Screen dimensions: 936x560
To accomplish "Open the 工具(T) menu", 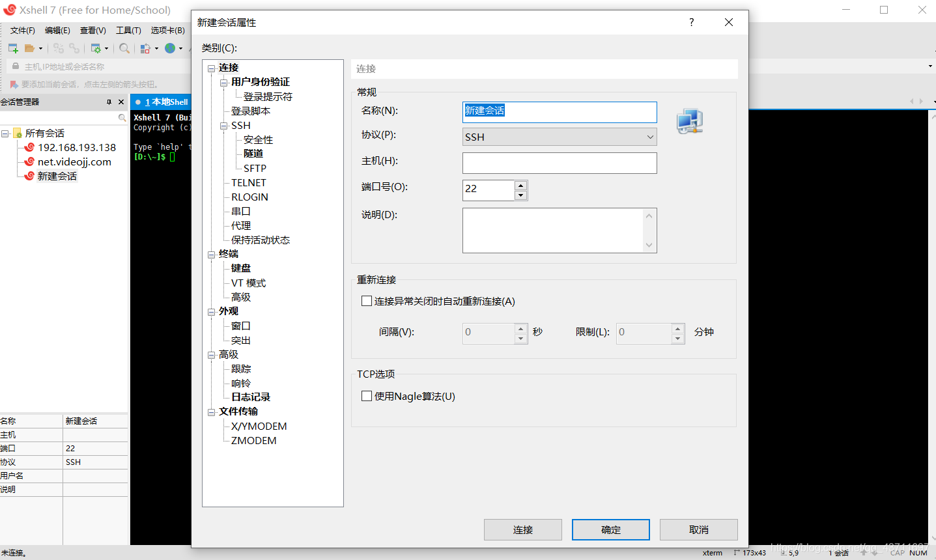I will [x=128, y=31].
